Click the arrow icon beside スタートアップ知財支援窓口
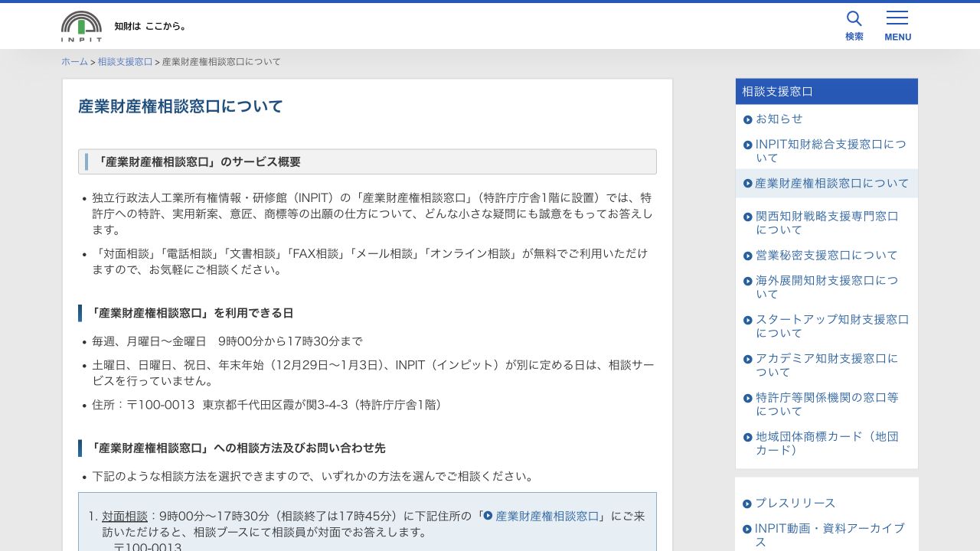980x551 pixels. [748, 320]
